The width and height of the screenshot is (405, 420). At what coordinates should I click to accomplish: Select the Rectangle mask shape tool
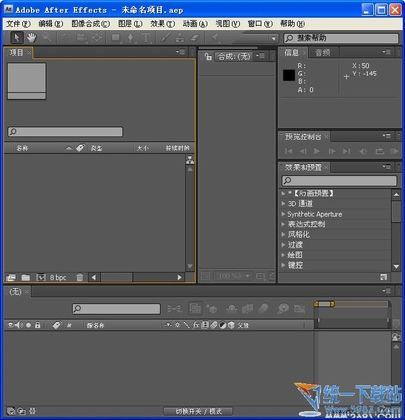coord(116,38)
